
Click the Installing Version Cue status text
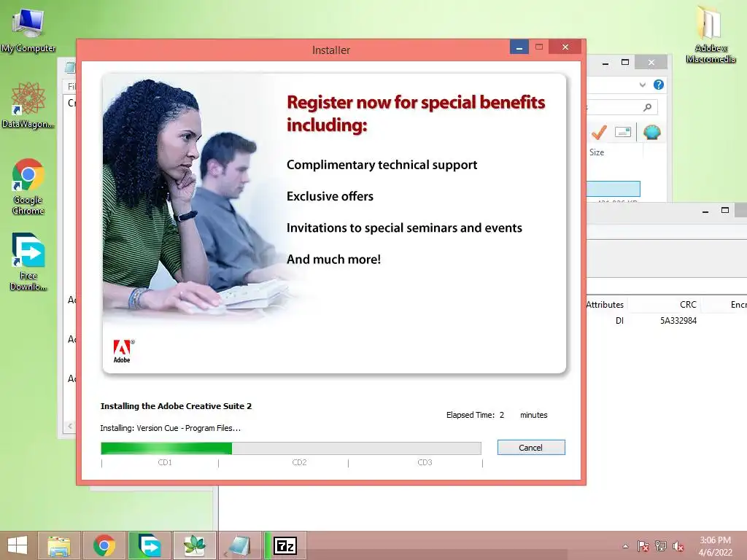coord(170,428)
